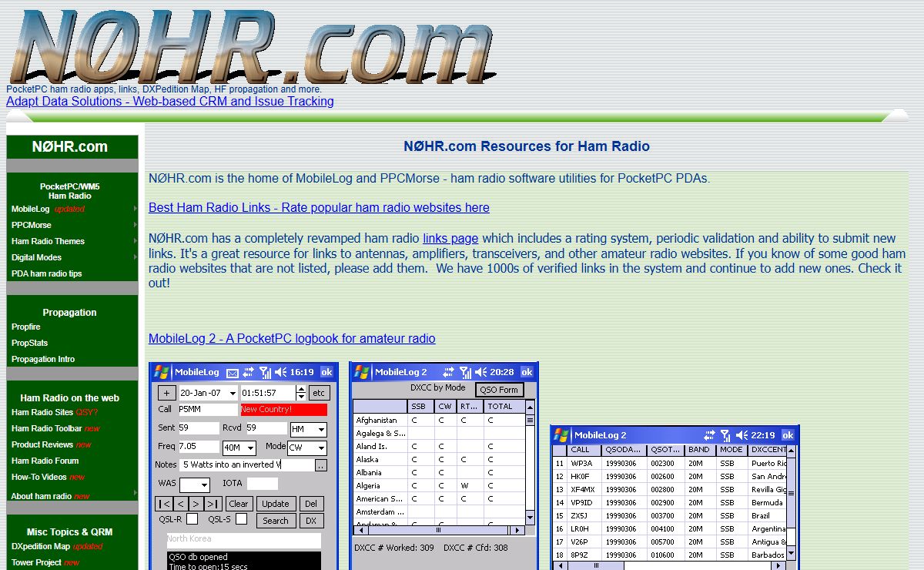
Task: Click the NØHR.com banner logo
Action: coord(252,46)
